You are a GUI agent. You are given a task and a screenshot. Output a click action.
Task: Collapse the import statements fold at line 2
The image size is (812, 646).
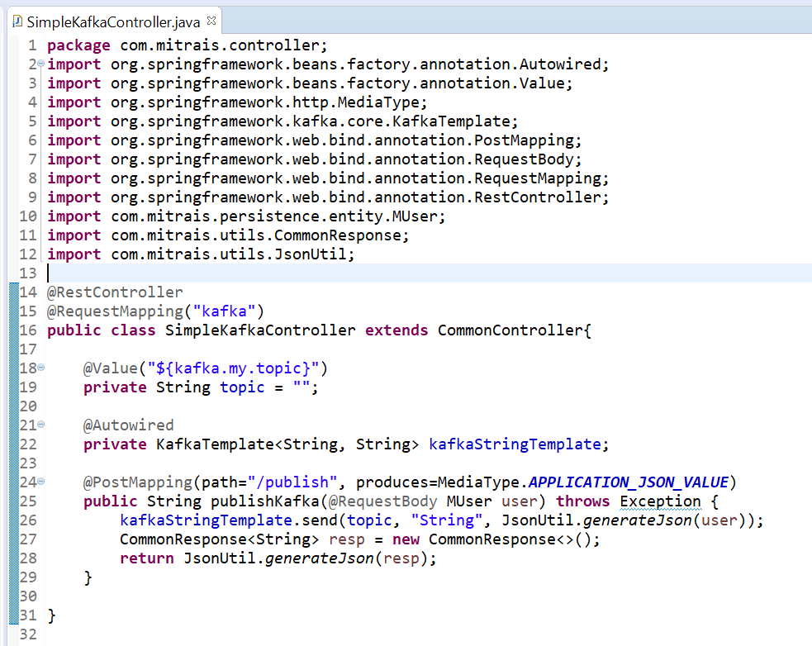(39, 64)
